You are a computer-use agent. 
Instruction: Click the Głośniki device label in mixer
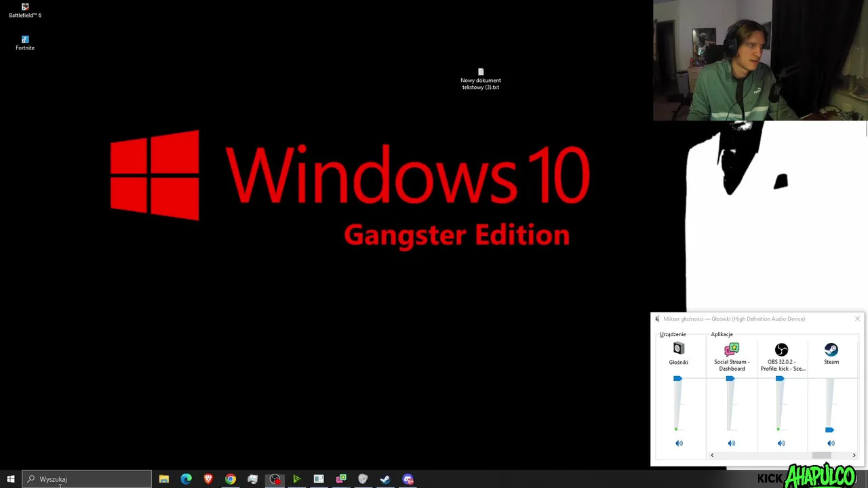point(679,362)
